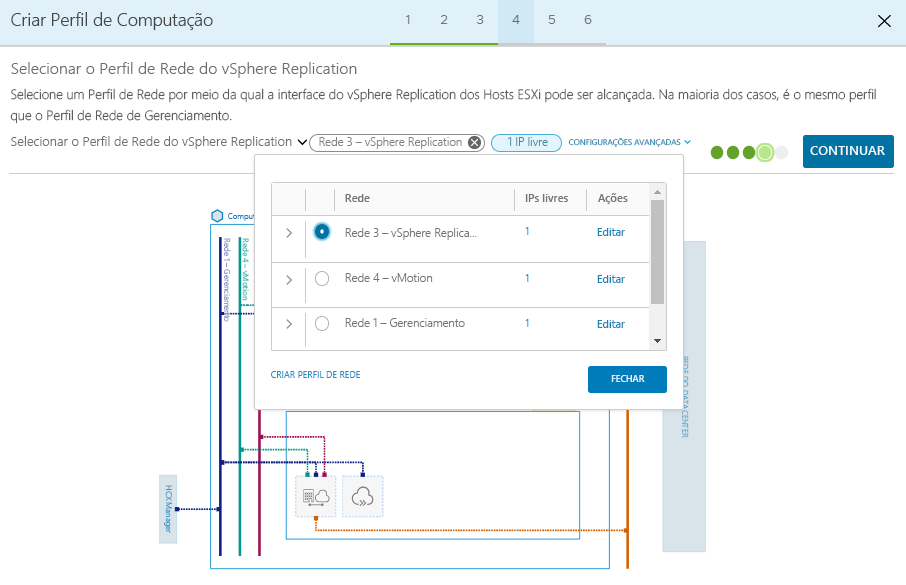Image resolution: width=906 pixels, height=585 pixels.
Task: Close the Criar Perfil de Computação wizard
Action: click(883, 21)
